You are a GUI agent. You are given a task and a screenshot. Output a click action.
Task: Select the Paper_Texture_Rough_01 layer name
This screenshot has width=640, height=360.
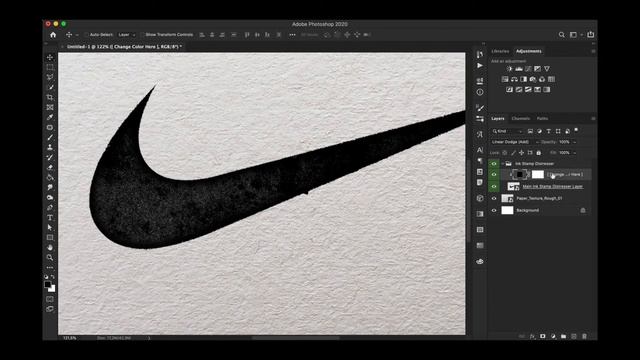click(x=539, y=198)
